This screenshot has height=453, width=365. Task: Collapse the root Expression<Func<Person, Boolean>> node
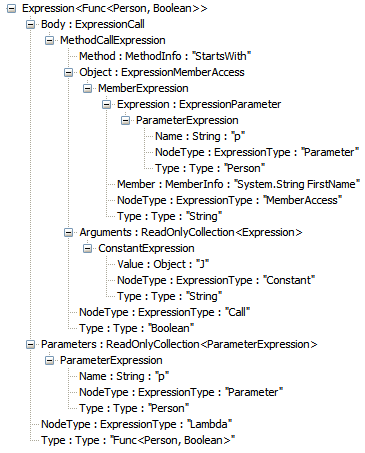coord(11,8)
